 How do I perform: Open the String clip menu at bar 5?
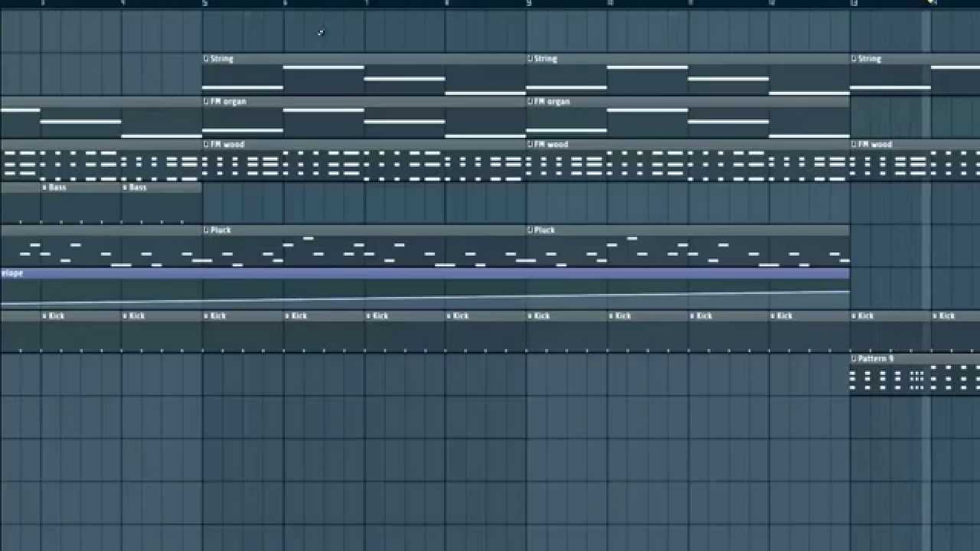tap(207, 59)
